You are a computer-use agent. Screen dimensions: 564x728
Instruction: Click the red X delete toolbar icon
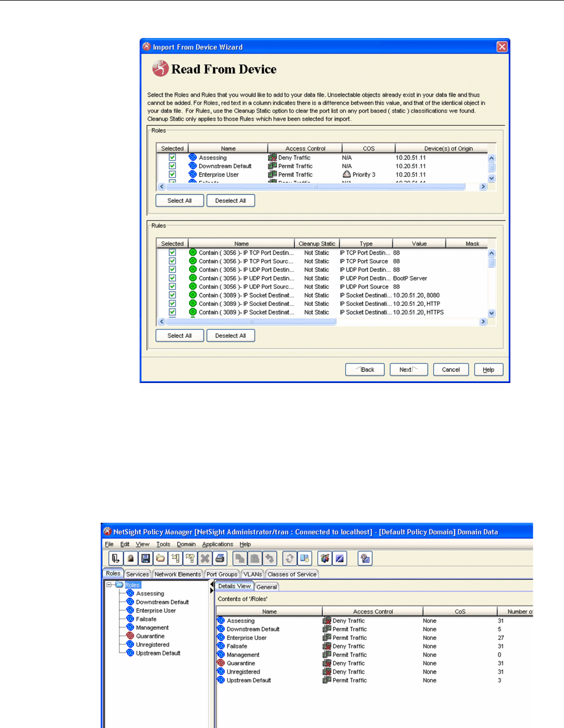[x=205, y=559]
